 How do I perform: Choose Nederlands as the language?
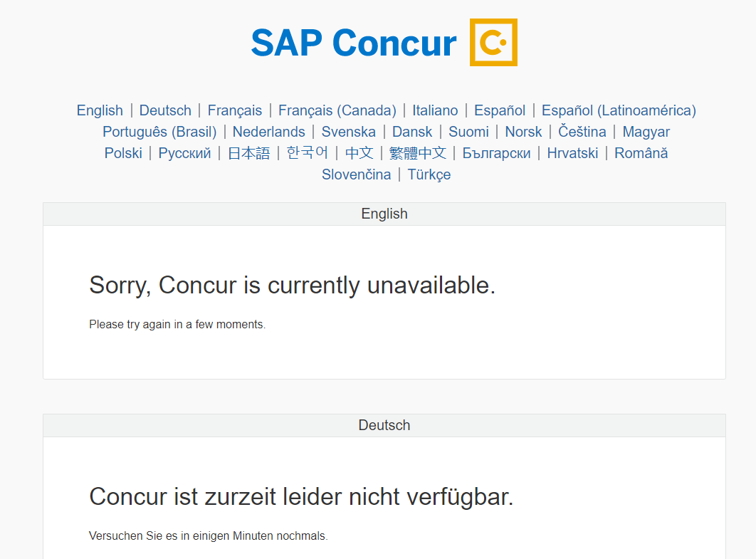(x=269, y=132)
